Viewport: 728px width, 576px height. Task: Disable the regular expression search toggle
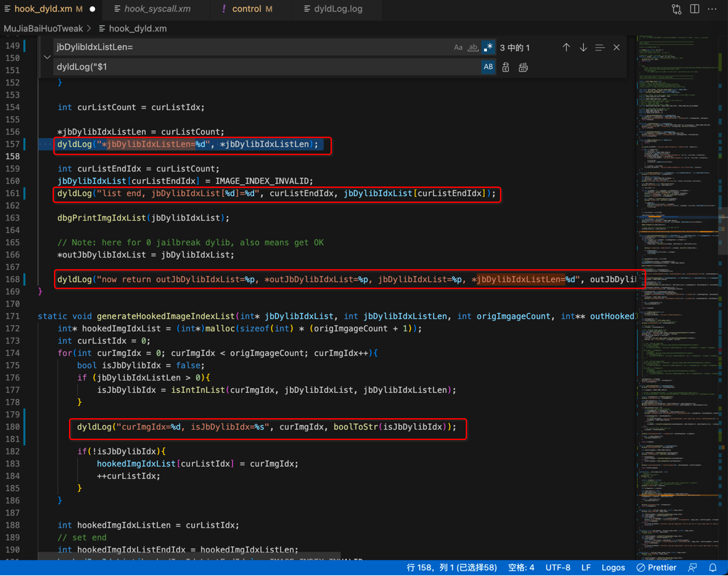488,47
